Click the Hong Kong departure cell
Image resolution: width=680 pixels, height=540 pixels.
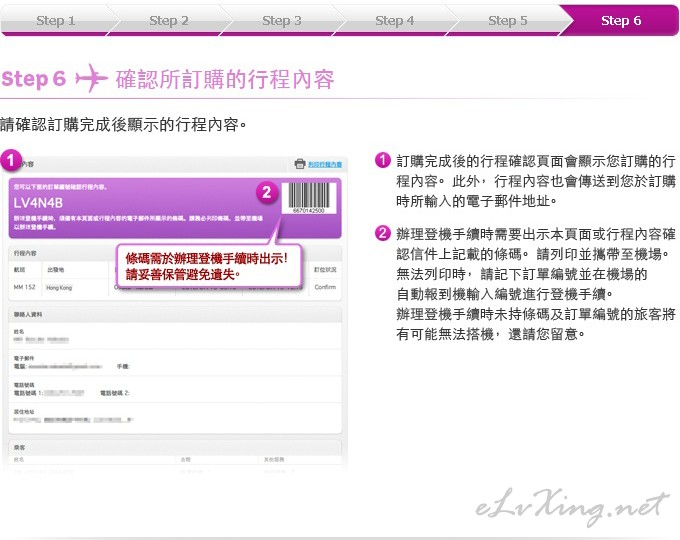click(59, 288)
